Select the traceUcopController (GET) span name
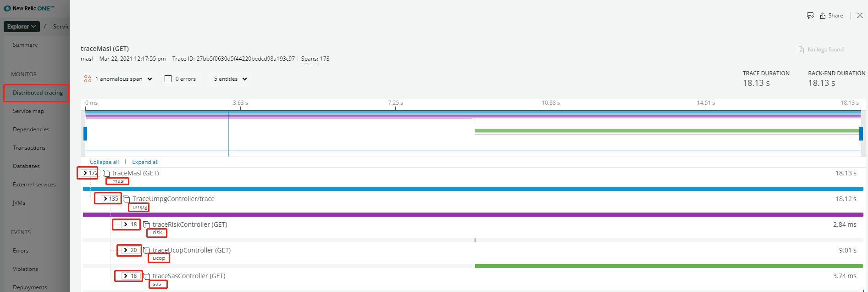 pyautogui.click(x=192, y=250)
